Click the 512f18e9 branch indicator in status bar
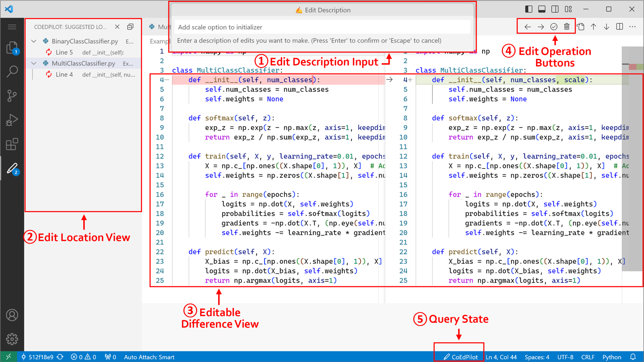644x362 pixels. [x=37, y=357]
